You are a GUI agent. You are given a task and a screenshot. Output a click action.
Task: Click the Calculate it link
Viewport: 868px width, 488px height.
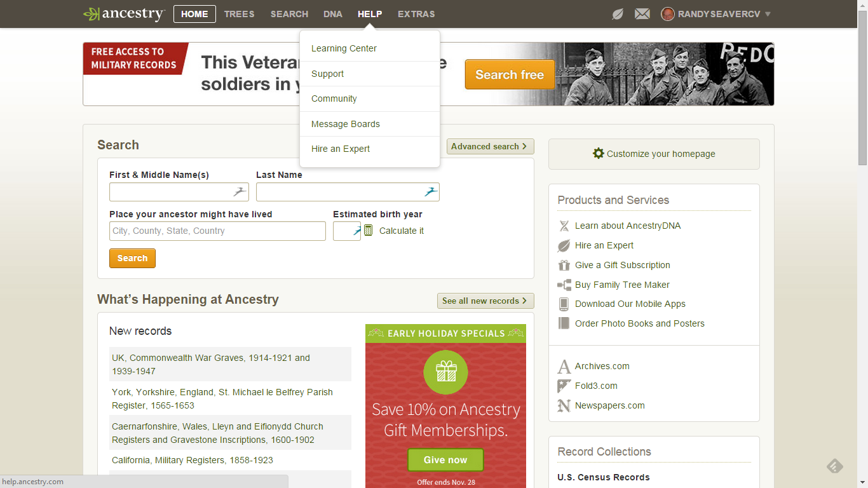(x=402, y=231)
